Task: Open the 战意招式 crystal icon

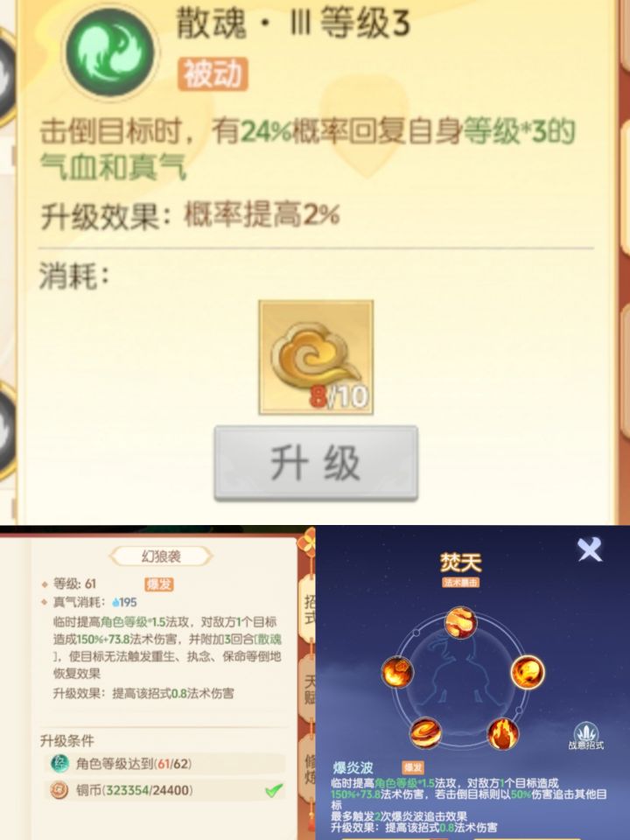Action: pos(586,735)
